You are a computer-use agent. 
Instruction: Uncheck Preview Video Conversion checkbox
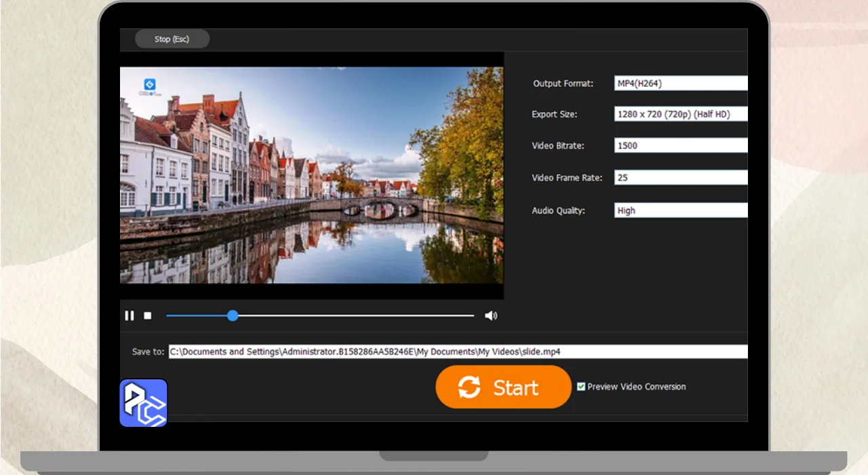coord(581,387)
